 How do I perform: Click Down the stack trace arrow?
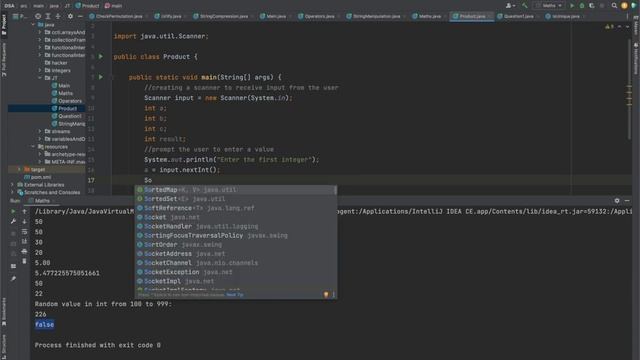coord(24,221)
